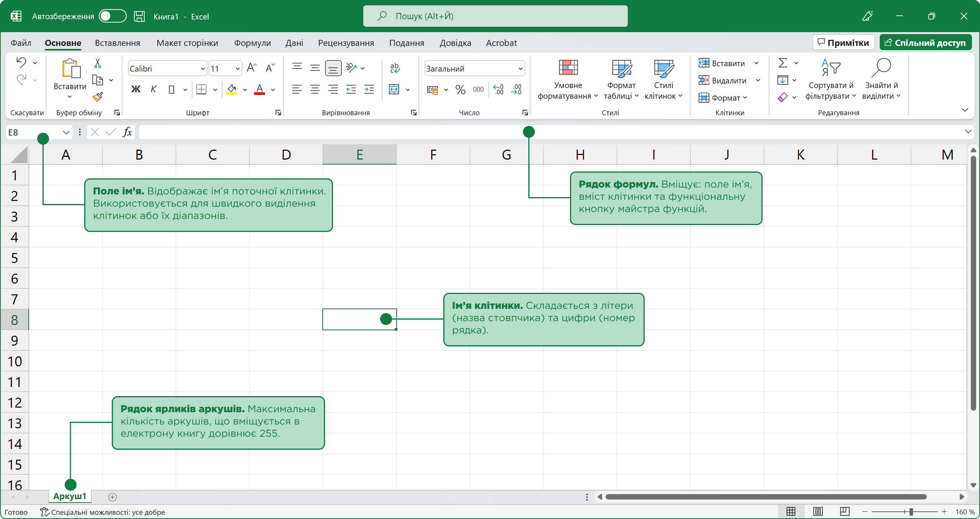Viewport: 980px width, 519px height.
Task: Switch to the Формули ribbon tab
Action: pos(252,43)
